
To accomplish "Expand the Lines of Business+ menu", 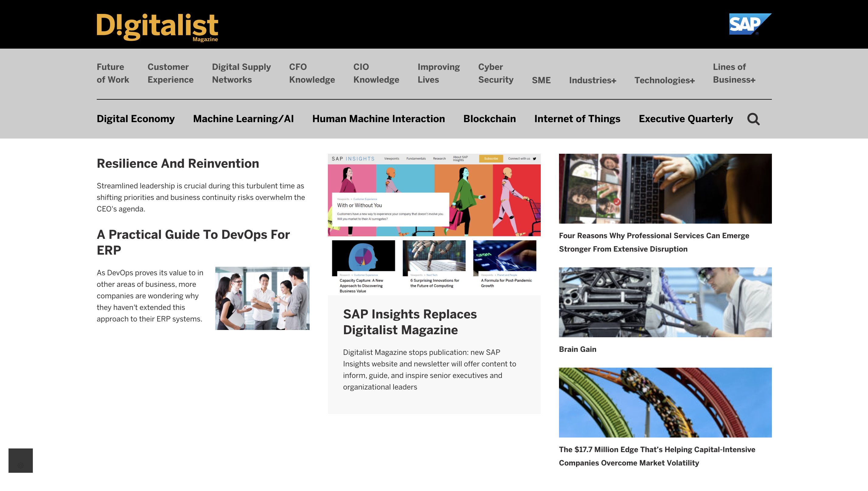I will click(x=734, y=73).
